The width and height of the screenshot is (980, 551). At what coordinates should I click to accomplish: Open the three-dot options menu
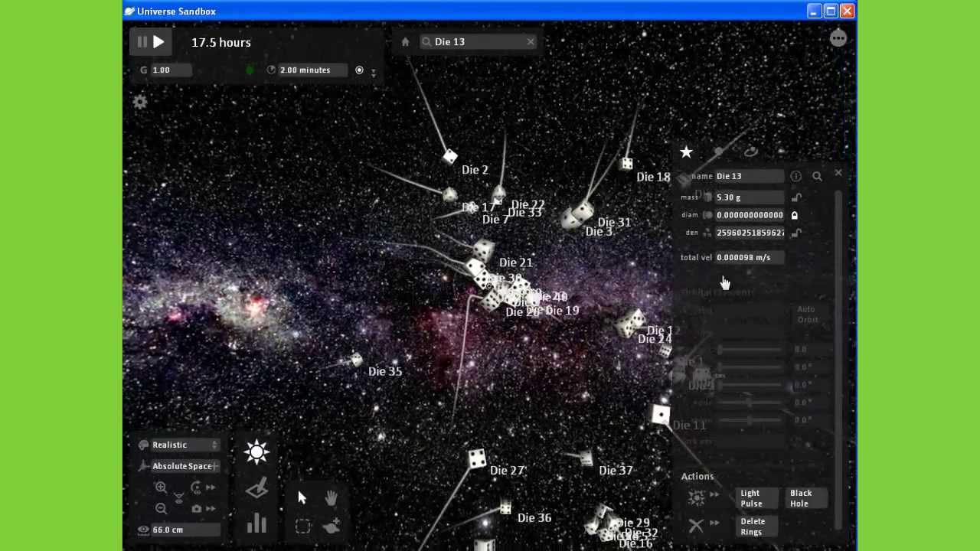(x=838, y=37)
